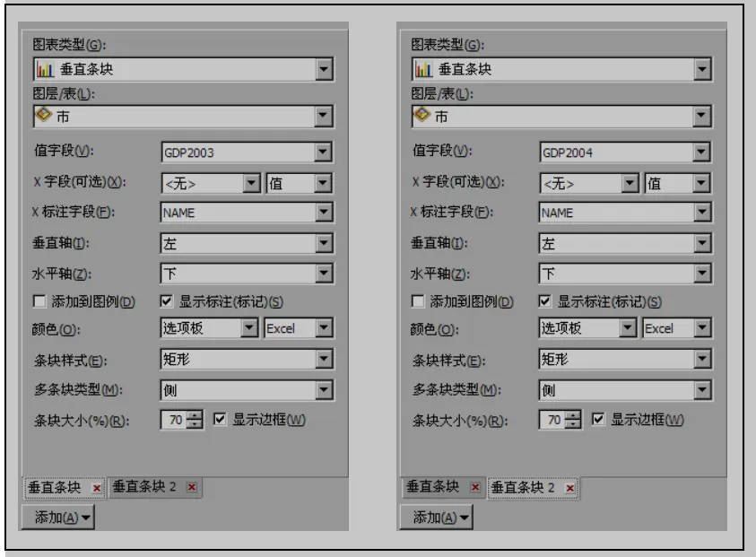Close 垂直条块 tab in right panel
Screen dimensions: 756x557
(x=475, y=487)
